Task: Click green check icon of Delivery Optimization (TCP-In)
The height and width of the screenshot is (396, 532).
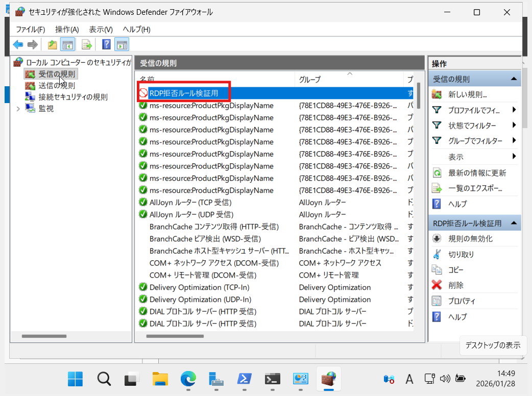Action: click(x=143, y=287)
